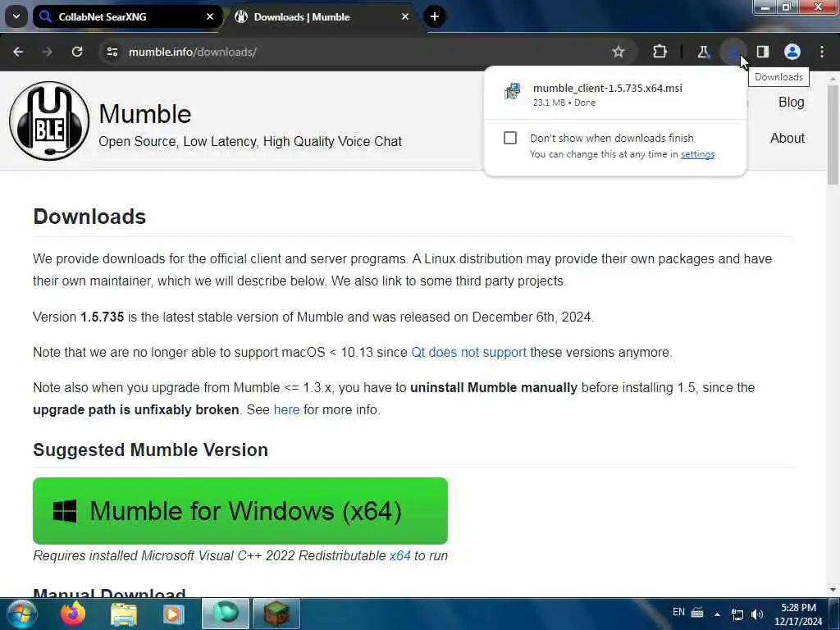Image resolution: width=840 pixels, height=630 pixels.
Task: Open a new tab with plus button
Action: tap(435, 16)
